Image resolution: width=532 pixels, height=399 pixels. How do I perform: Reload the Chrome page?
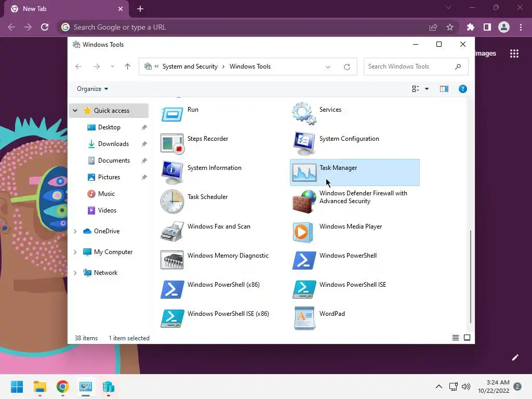pos(45,27)
